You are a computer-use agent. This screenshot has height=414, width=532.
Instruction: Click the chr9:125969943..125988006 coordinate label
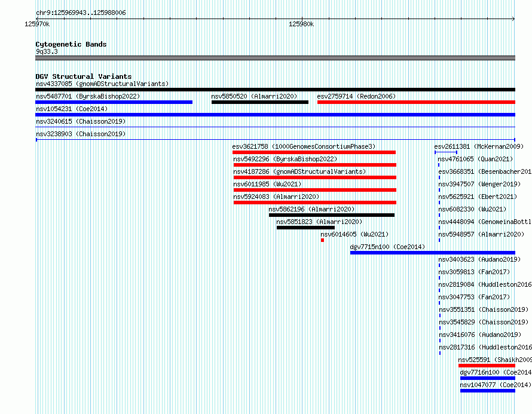tap(81, 13)
